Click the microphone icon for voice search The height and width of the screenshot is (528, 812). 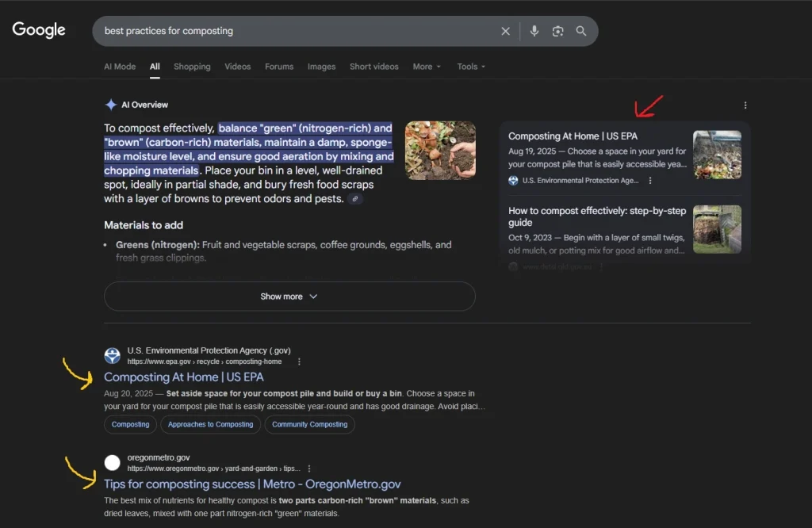pyautogui.click(x=534, y=31)
